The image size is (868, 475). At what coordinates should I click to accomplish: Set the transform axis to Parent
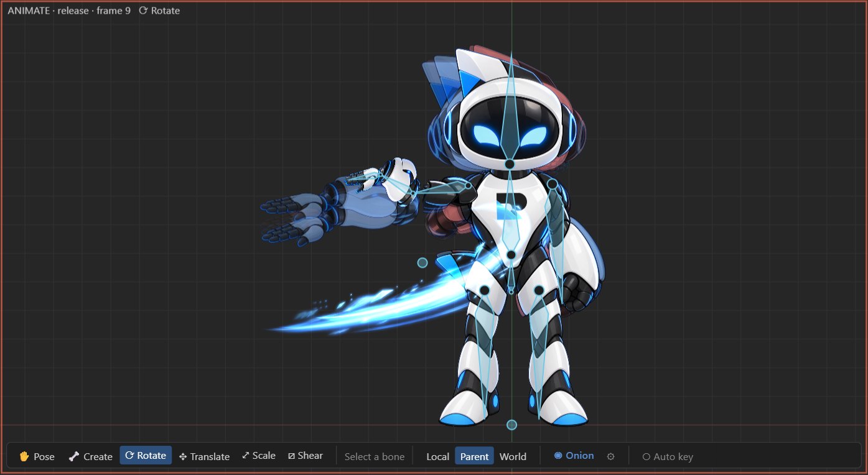474,456
